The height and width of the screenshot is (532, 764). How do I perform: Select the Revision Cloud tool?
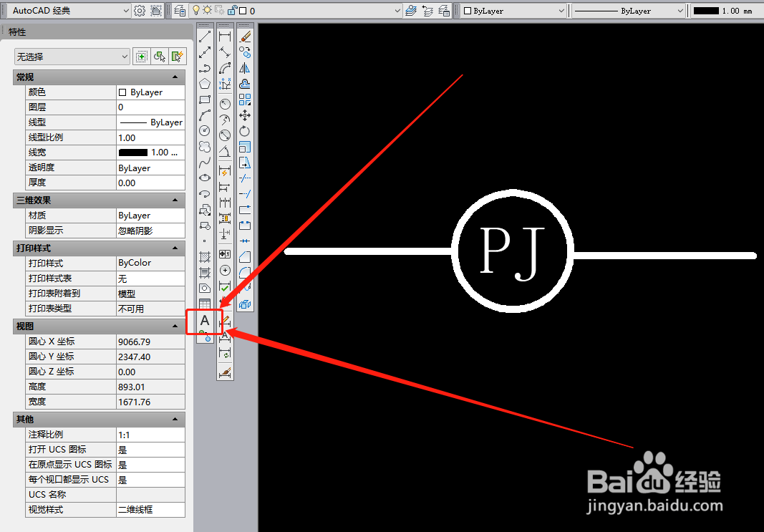click(x=205, y=146)
